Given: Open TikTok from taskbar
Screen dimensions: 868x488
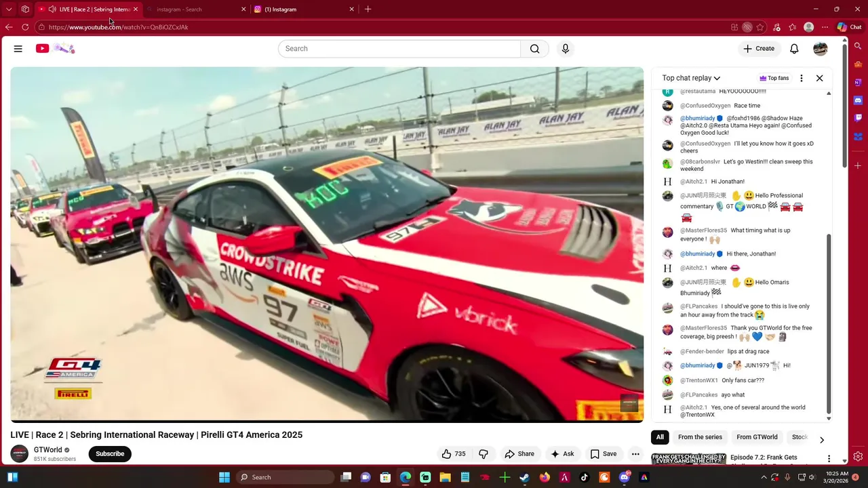Looking at the screenshot, I should pyautogui.click(x=585, y=477).
